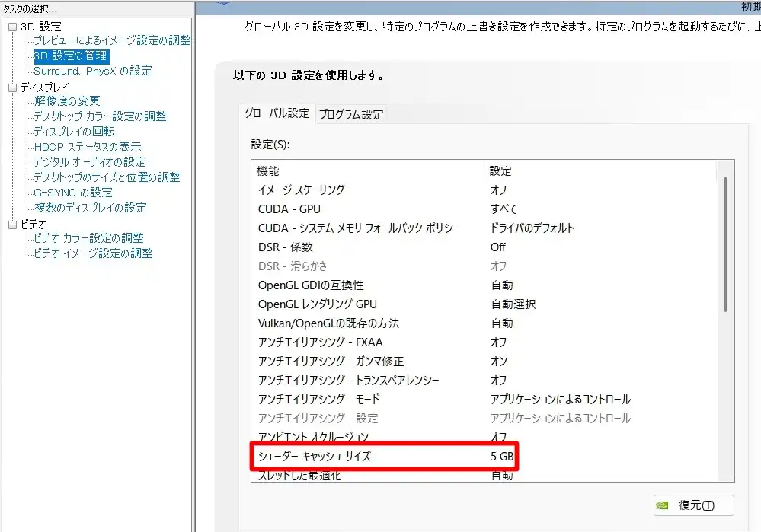Image resolution: width=761 pixels, height=532 pixels.
Task: Select G-SYNC の設定 in sidebar
Action: point(73,193)
